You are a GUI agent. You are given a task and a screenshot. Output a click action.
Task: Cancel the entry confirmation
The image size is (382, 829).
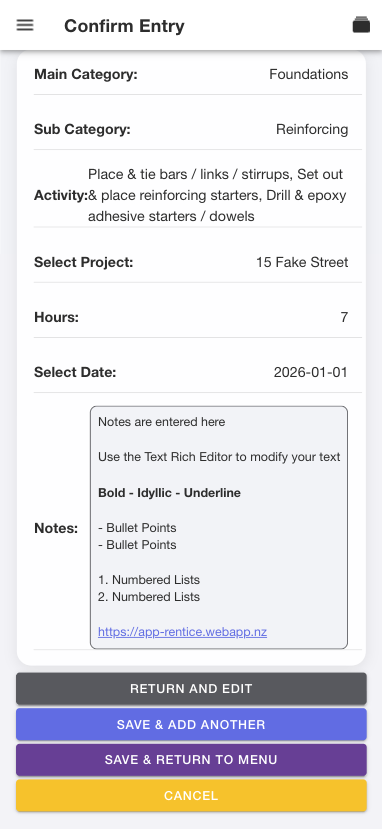click(x=191, y=796)
